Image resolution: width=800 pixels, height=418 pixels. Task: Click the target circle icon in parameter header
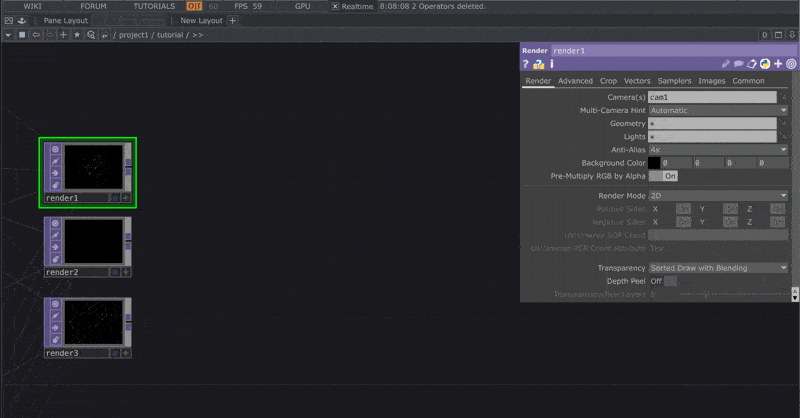(791, 64)
